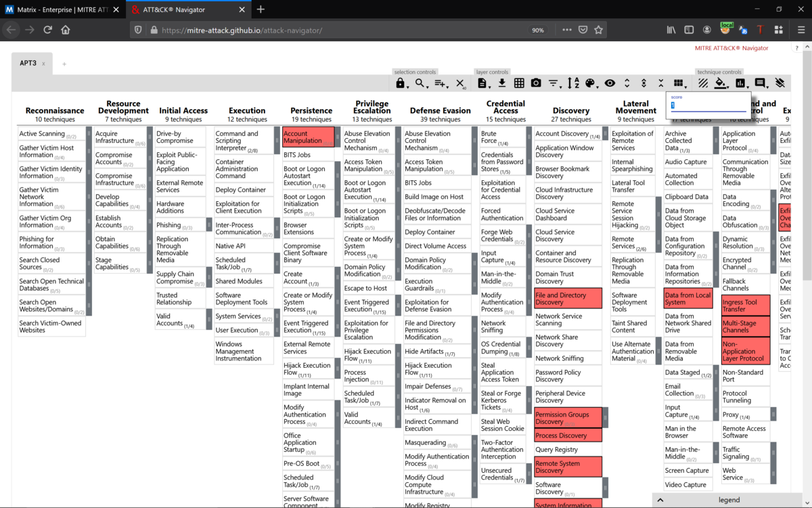The height and width of the screenshot is (508, 812).
Task: Select the Data from Local System technique
Action: click(687, 299)
